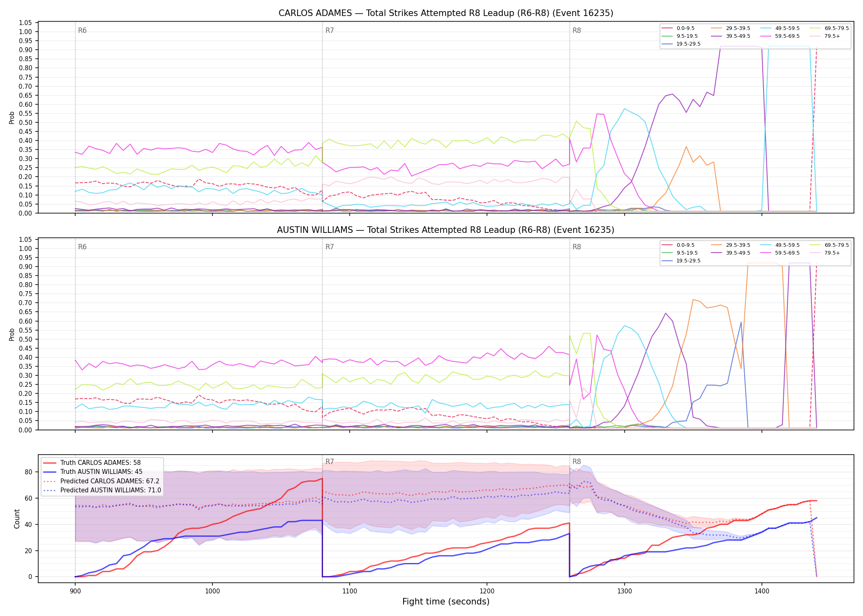Click the CARLOS ADAMES chart title
The image size is (863, 616).
446,13
